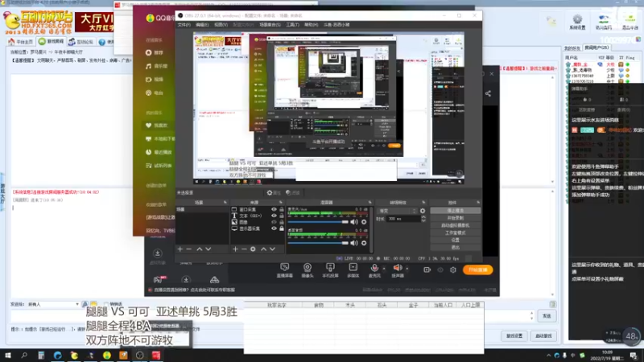
Task: Increase transition duration with stepper
Action: [423, 217]
